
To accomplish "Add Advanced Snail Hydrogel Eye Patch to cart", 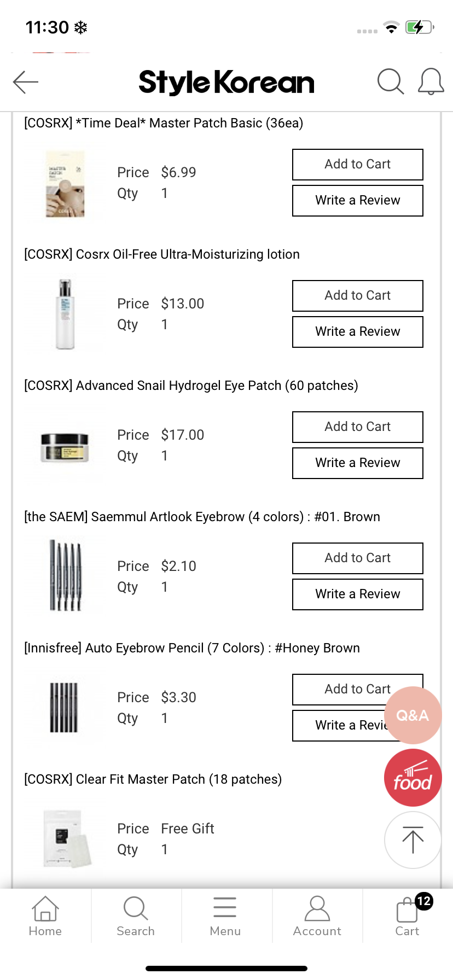I will [x=358, y=427].
